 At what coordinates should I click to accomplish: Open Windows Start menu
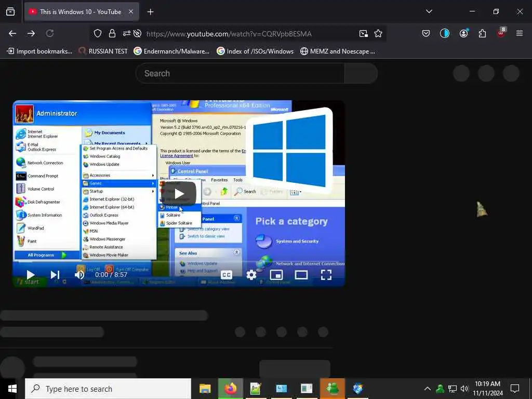click(x=12, y=389)
